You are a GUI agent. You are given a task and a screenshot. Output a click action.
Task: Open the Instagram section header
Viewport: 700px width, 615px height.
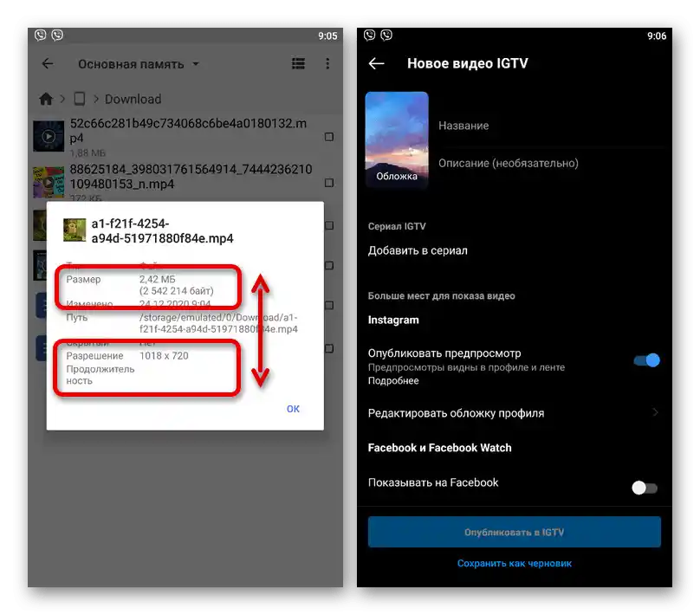tap(394, 320)
